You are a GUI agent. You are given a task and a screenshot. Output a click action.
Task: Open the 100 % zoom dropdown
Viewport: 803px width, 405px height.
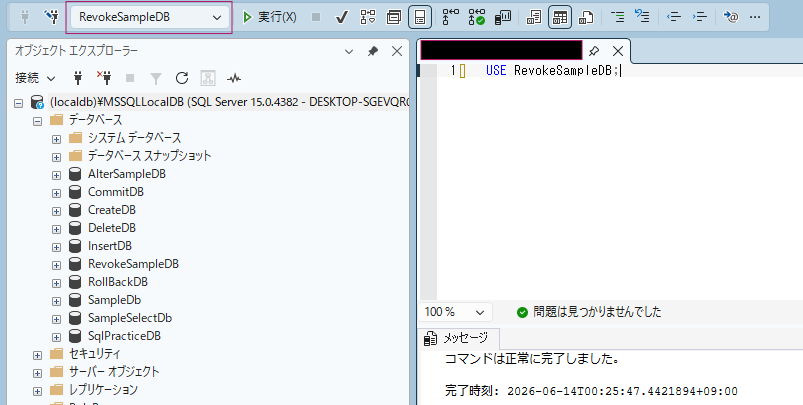tap(455, 312)
